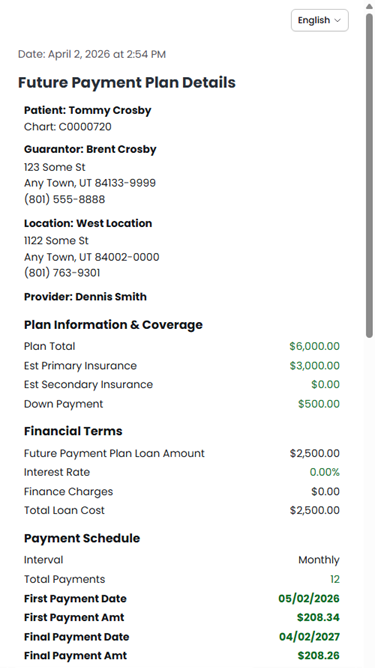Image resolution: width=375 pixels, height=668 pixels.
Task: Click the Plan Total amount $6,000.00
Action: coord(314,346)
